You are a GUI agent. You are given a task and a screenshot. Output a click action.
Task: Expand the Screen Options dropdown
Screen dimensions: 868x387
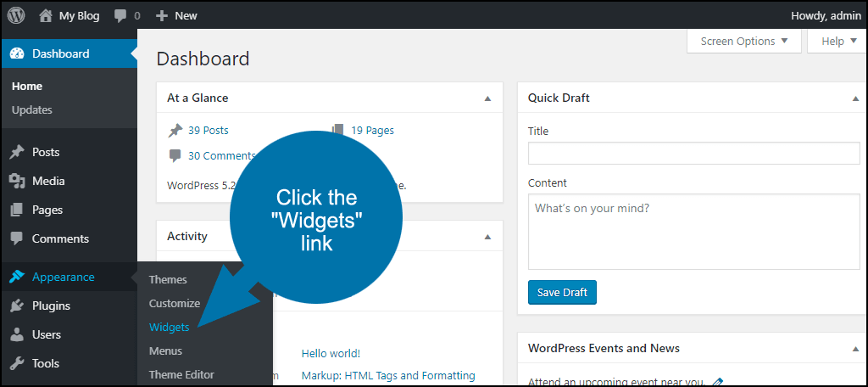tap(744, 42)
